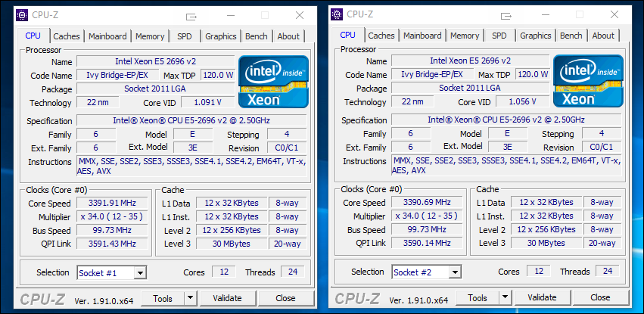Click Validate in the right CPU-Z window
The height and width of the screenshot is (314, 644).
click(542, 297)
